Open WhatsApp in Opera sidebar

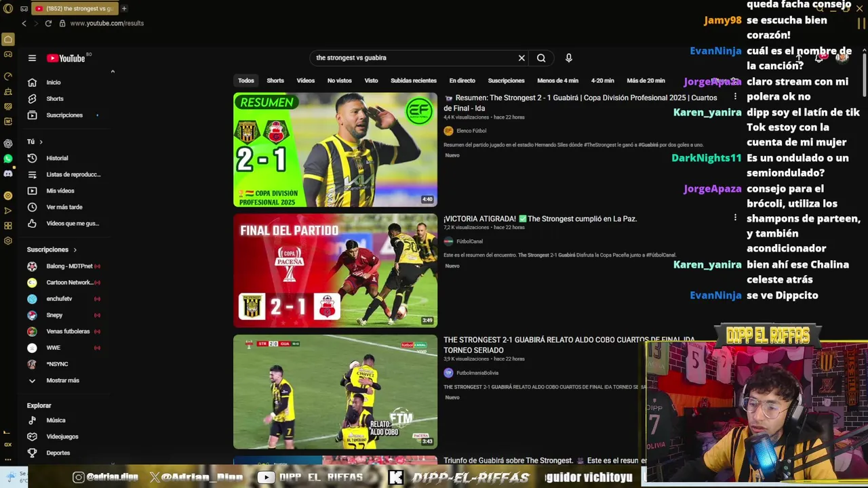[x=8, y=159]
